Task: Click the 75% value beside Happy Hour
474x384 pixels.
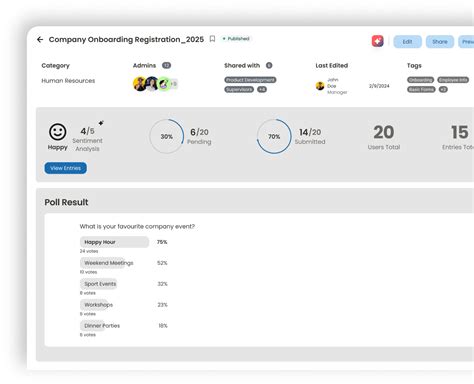Action: point(162,242)
